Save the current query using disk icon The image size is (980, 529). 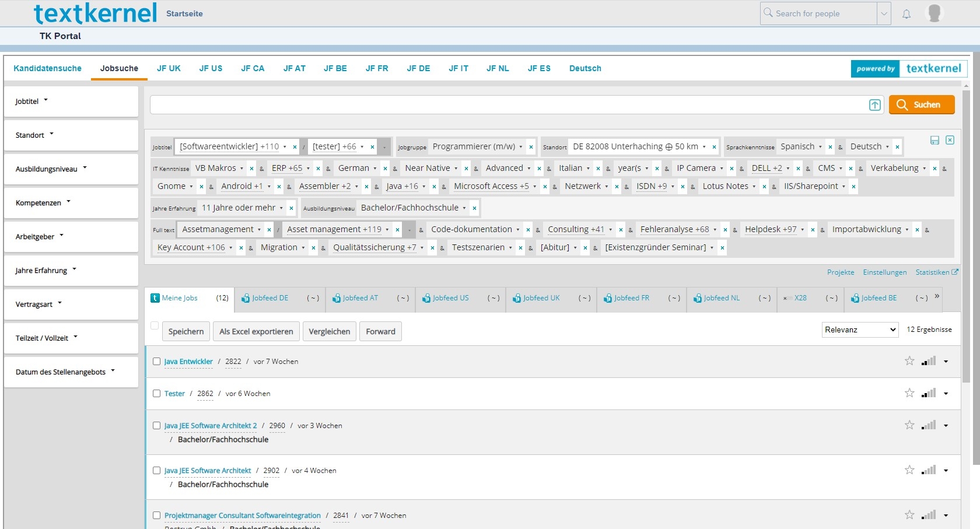(935, 141)
